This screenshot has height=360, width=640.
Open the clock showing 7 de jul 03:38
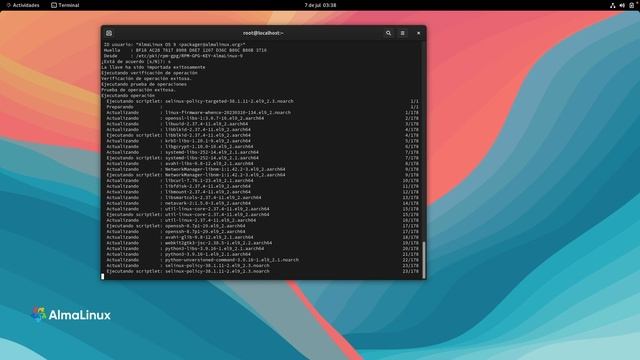(320, 5)
